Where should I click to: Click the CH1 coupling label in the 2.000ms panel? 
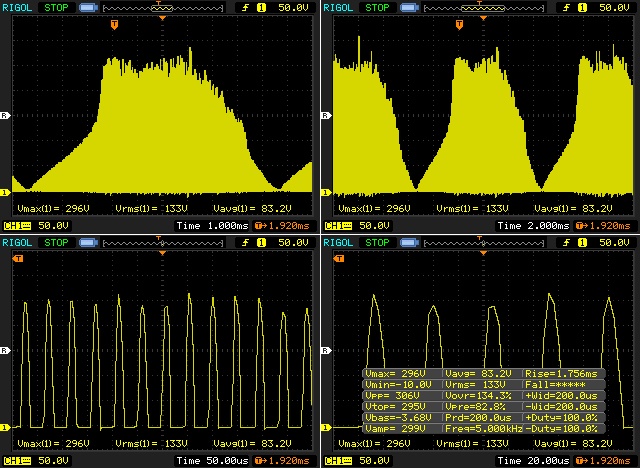point(338,226)
